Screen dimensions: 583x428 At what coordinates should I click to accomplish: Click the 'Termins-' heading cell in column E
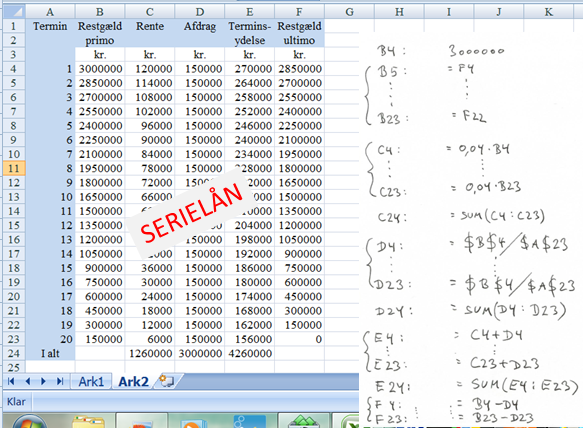(249, 26)
